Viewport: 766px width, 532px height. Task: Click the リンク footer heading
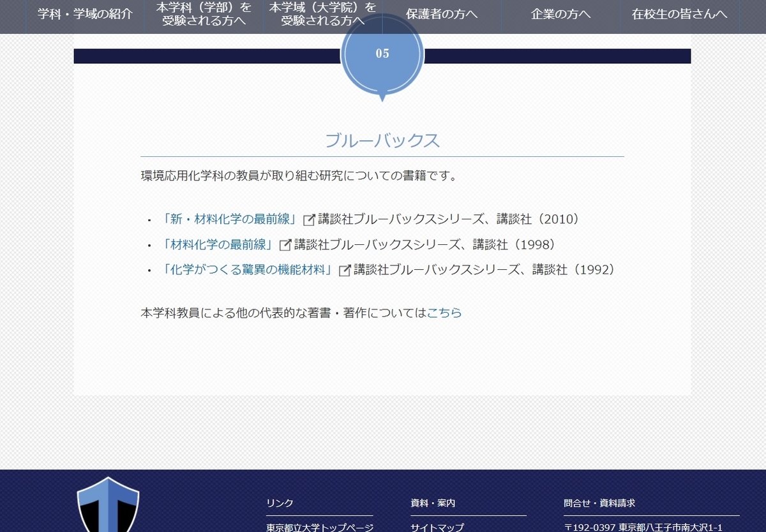(x=280, y=503)
